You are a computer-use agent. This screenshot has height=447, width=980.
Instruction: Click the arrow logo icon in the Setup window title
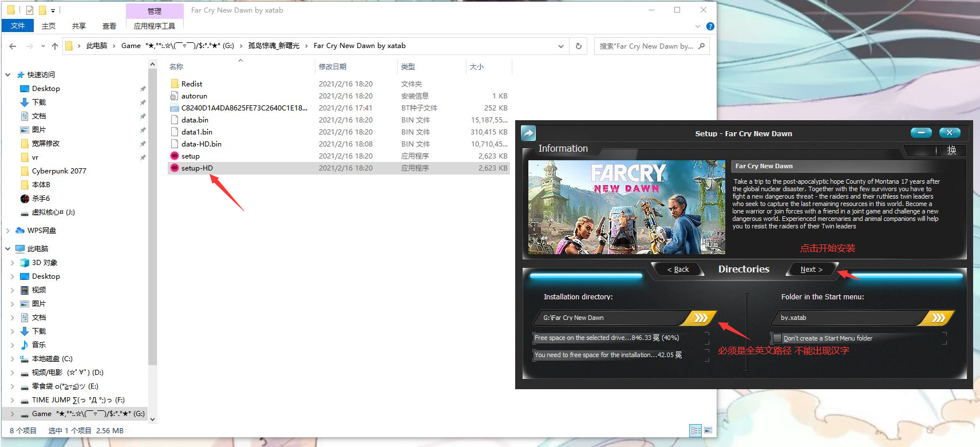click(x=528, y=133)
